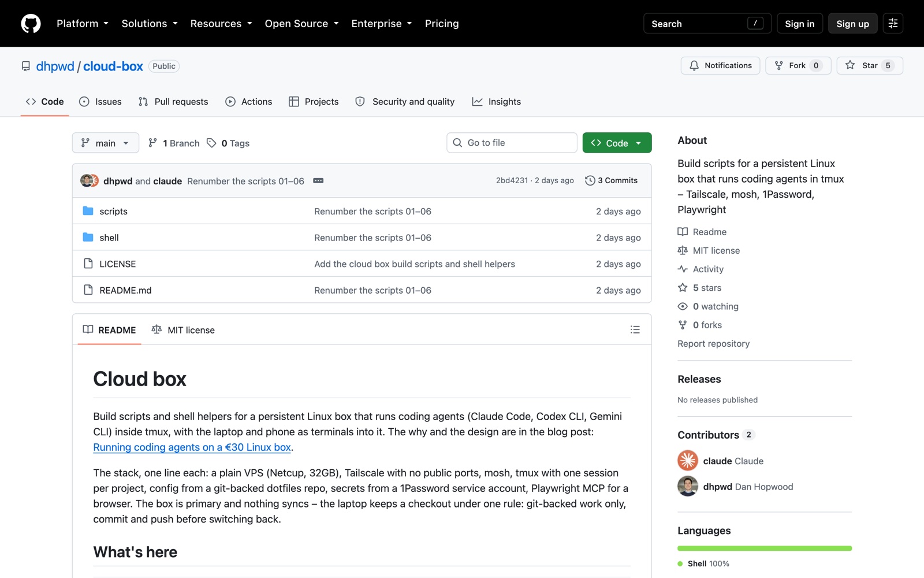Screen dimensions: 924x578
Task: Expand commit message ellipsis icon
Action: pos(318,181)
